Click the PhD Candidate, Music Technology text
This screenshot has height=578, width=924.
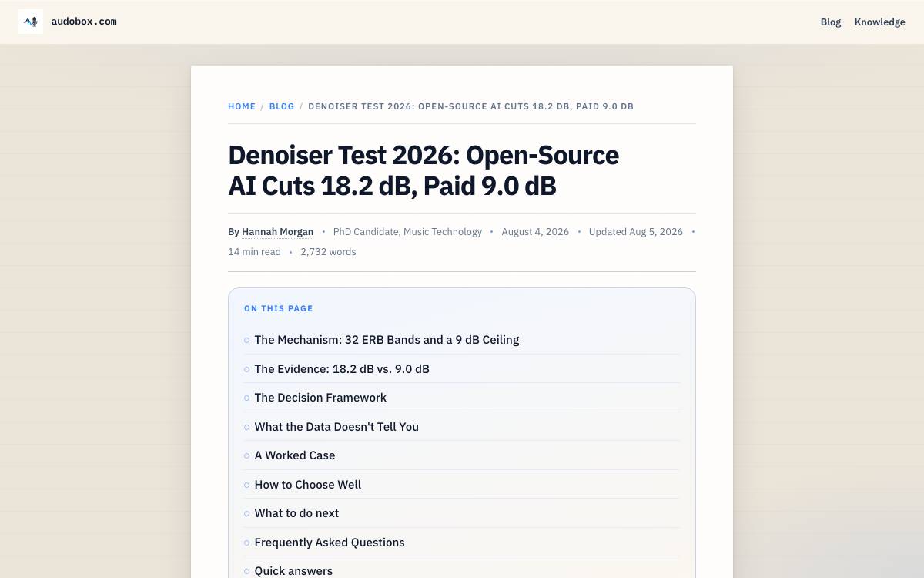tap(407, 232)
